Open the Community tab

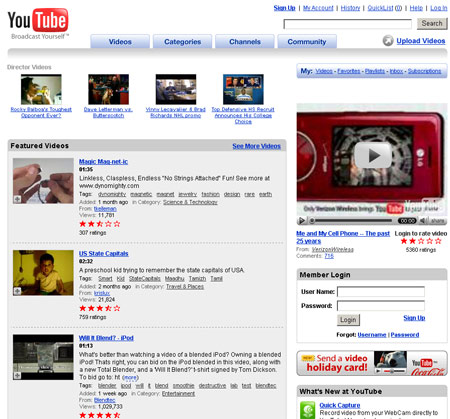[x=307, y=42]
